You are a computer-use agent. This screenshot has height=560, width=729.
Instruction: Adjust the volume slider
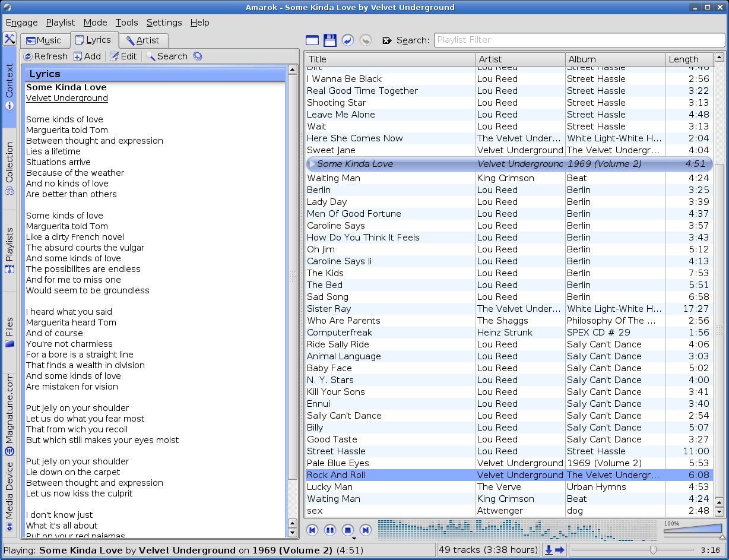coord(693,529)
